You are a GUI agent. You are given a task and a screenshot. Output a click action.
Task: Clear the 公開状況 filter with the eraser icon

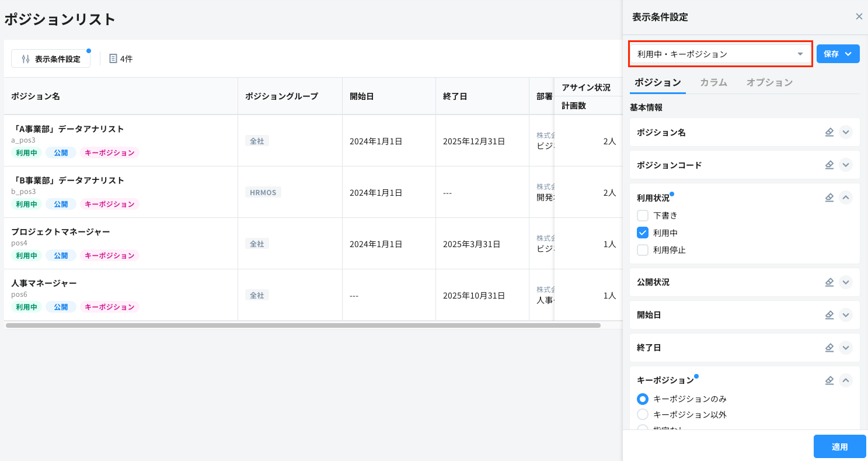[x=829, y=282]
